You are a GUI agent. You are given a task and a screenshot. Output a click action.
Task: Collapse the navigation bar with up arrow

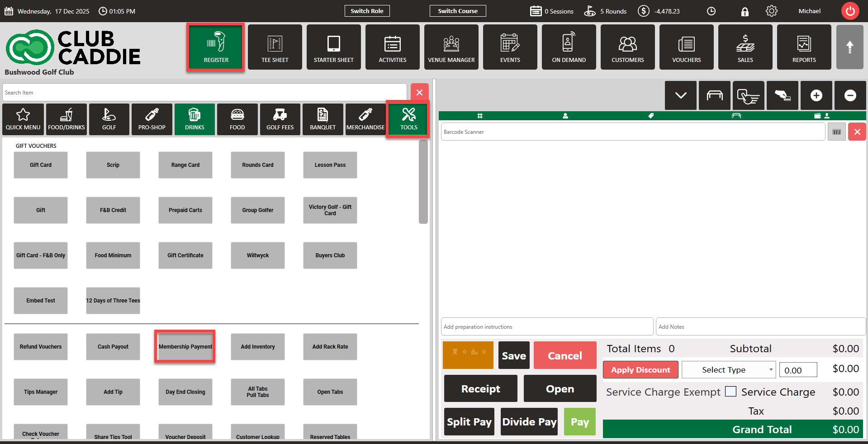pos(849,47)
